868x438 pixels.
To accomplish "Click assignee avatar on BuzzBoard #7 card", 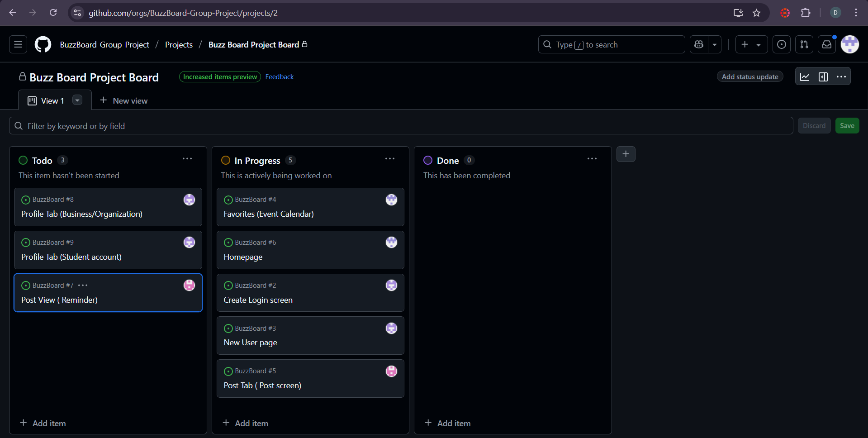I will coord(189,285).
